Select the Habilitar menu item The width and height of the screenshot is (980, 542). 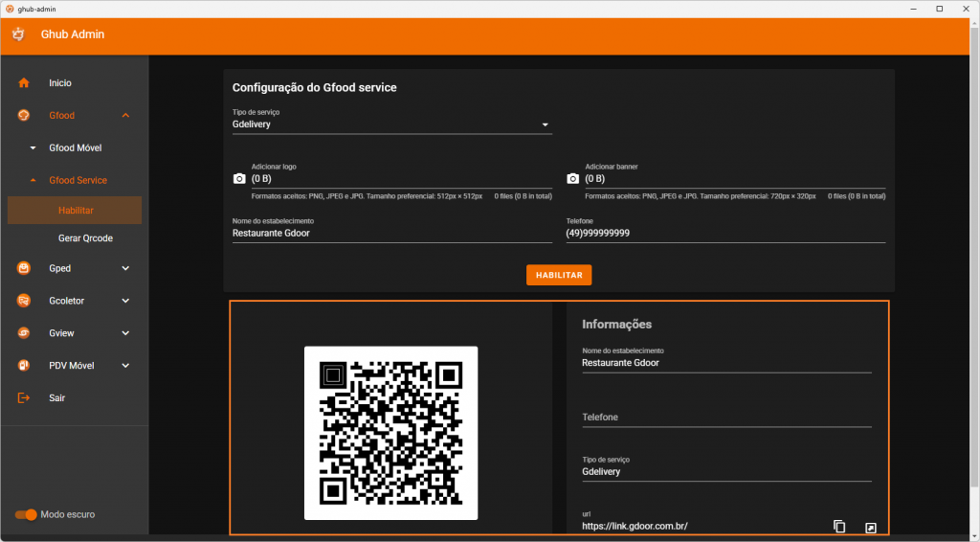tap(75, 211)
